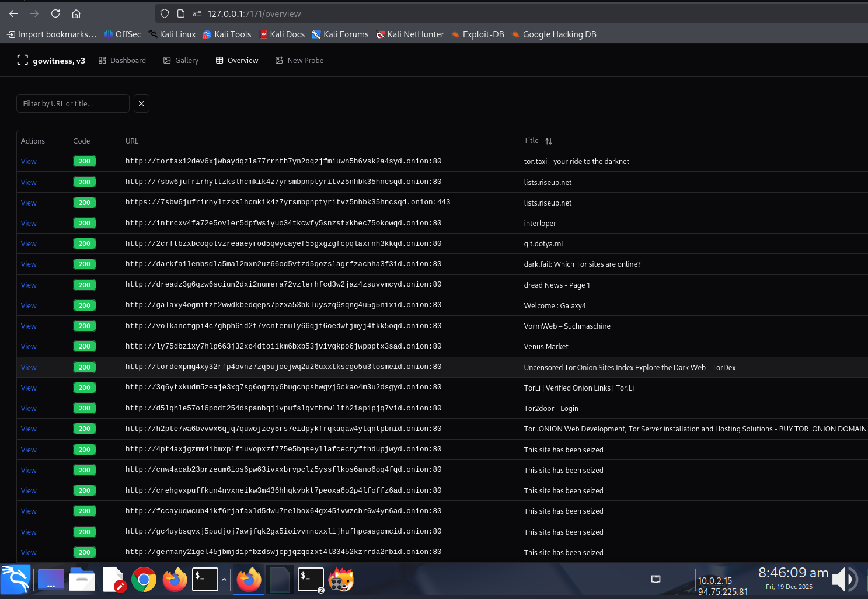This screenshot has width=868, height=599.
Task: View the tor.taxi row
Action: tap(29, 162)
